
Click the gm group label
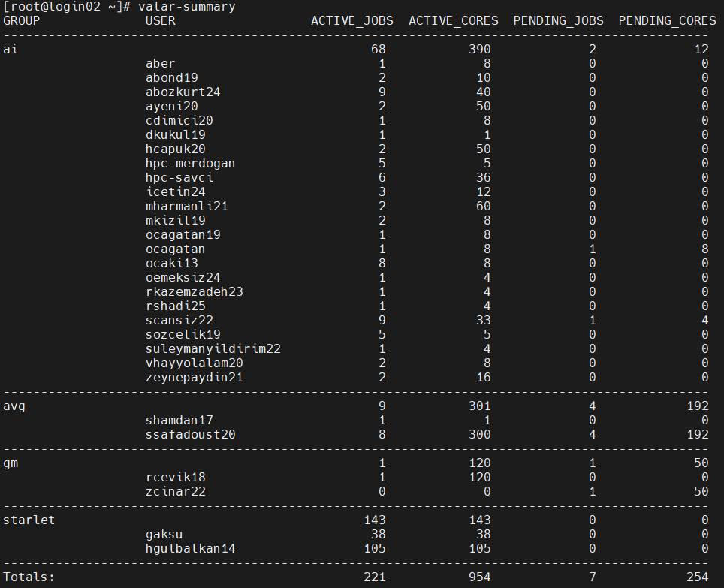point(9,463)
